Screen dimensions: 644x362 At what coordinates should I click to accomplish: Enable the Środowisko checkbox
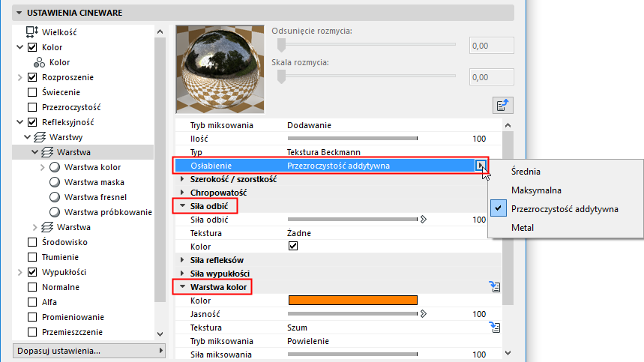[32, 242]
